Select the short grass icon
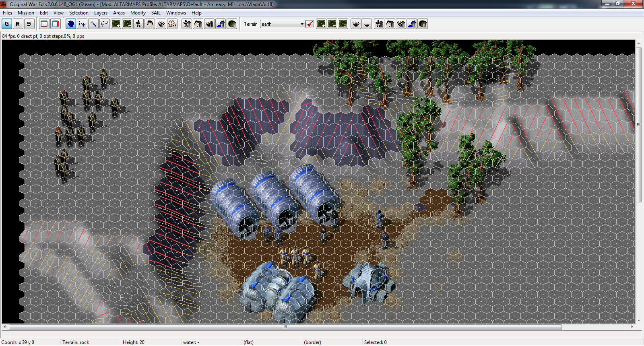 pos(367,24)
